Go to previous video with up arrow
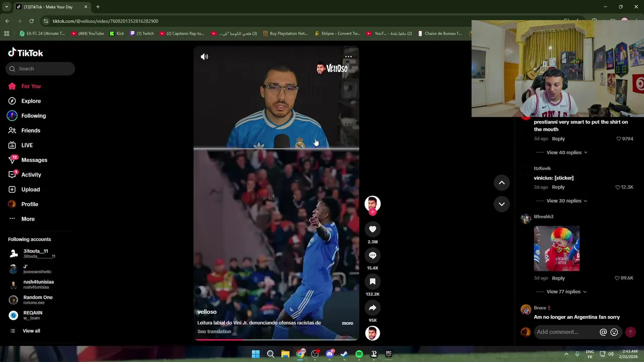644x362 pixels. (502, 183)
